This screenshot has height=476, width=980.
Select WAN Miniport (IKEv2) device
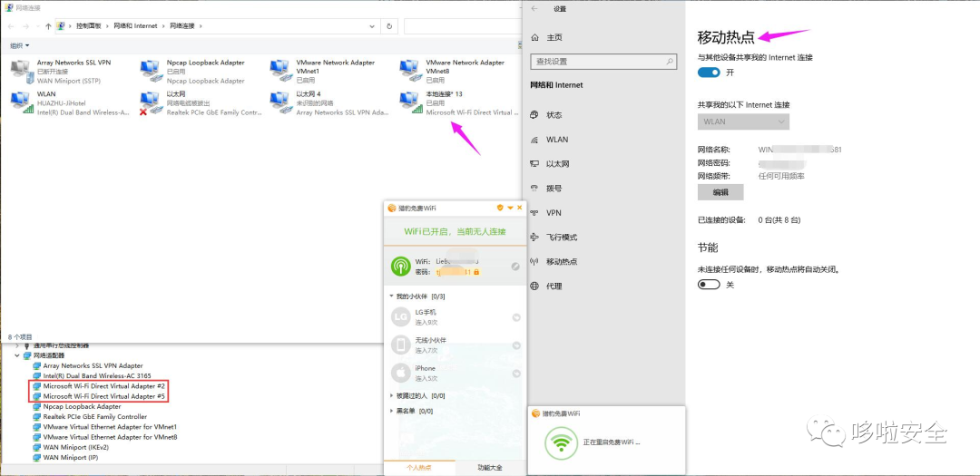[75, 447]
